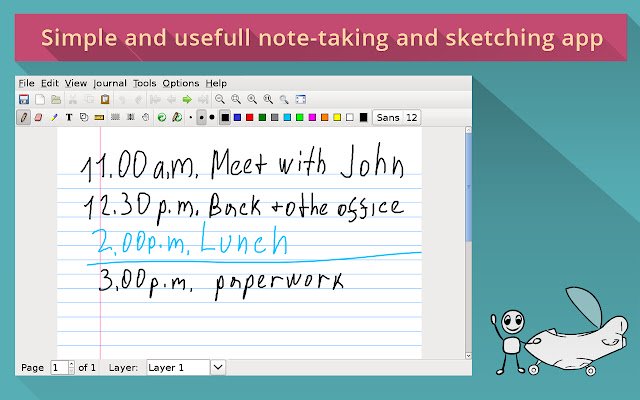The height and width of the screenshot is (400, 640).
Task: Set thick pen thickness dot
Action: 212,118
